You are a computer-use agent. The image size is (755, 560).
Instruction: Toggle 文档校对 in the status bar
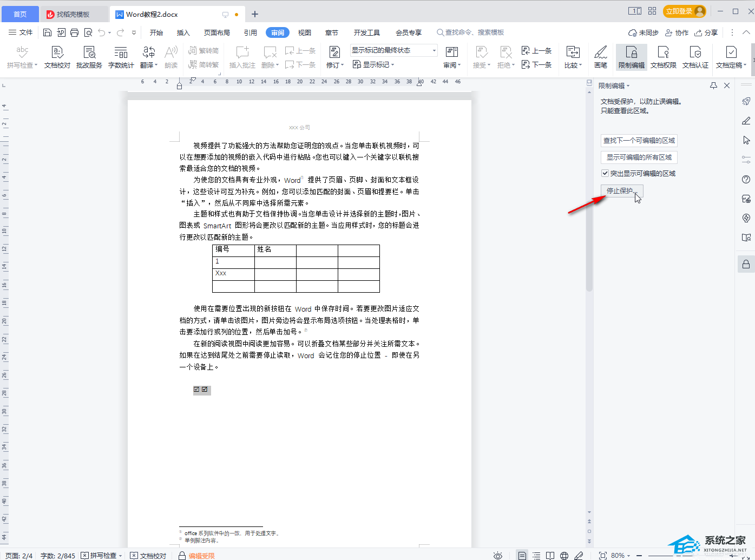148,555
